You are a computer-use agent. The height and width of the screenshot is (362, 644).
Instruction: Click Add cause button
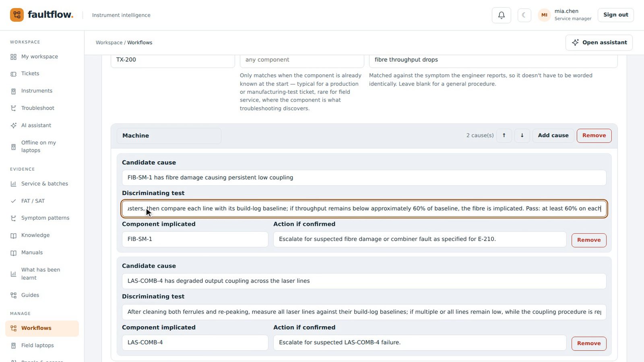coord(553,136)
